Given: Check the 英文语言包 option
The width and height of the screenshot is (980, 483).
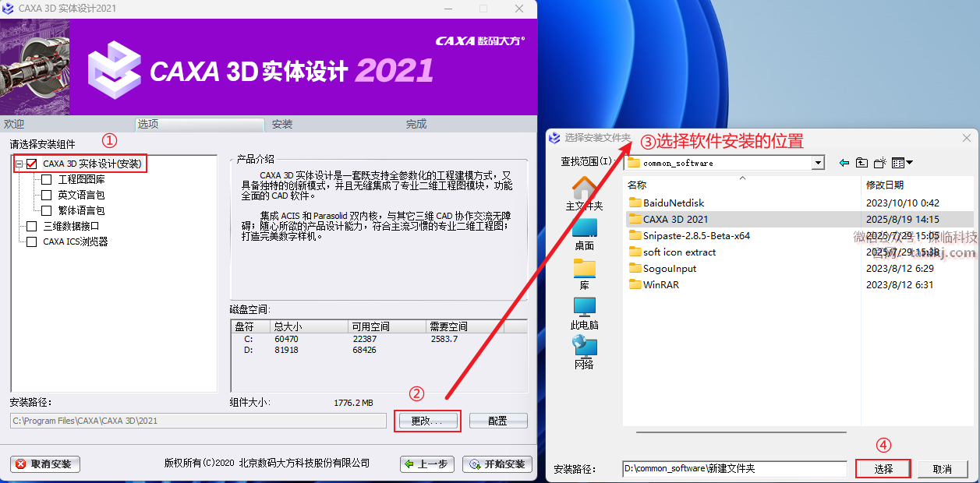Looking at the screenshot, I should tap(47, 196).
